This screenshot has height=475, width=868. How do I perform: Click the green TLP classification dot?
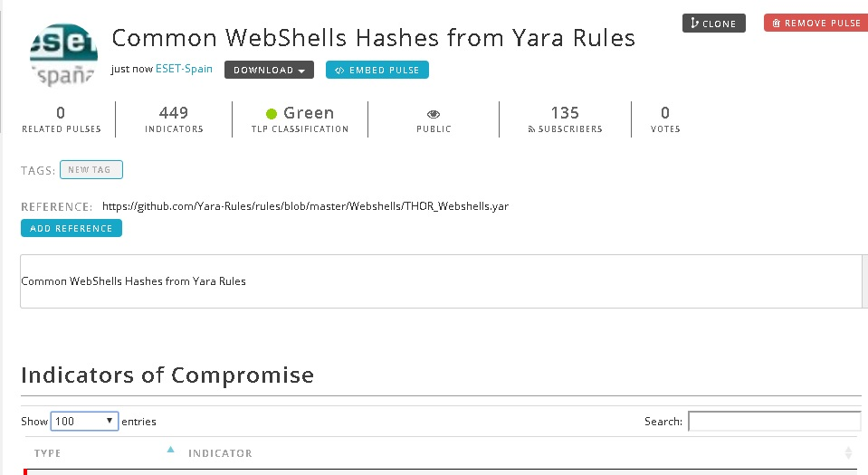pos(272,114)
